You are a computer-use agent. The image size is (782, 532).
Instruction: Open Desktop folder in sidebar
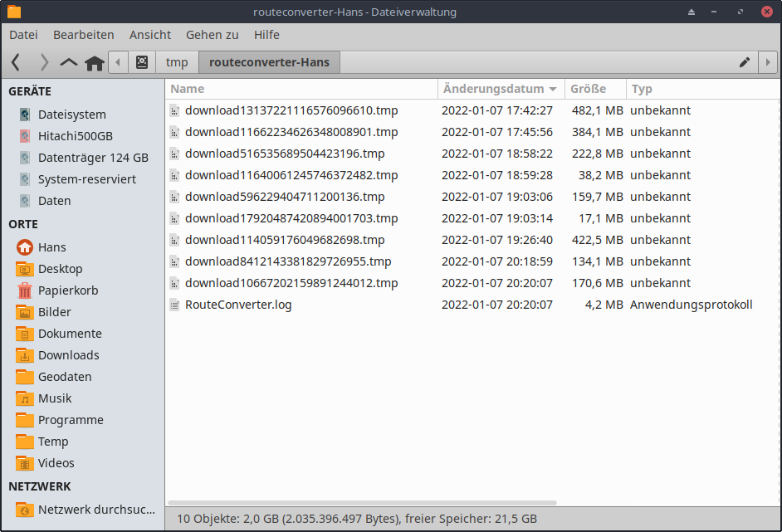pyautogui.click(x=60, y=269)
